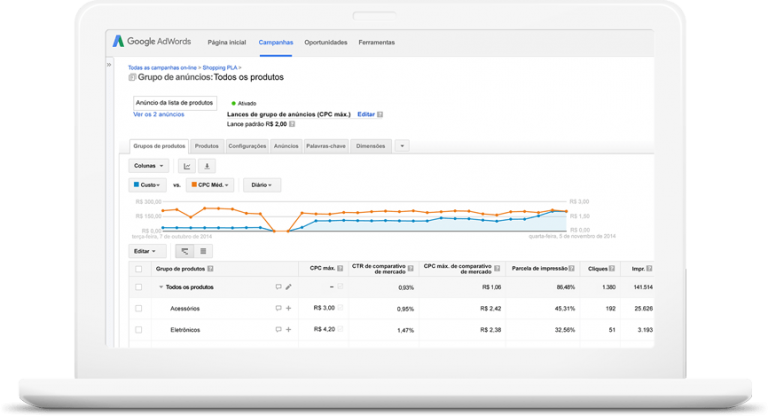Switch to the flat list view icon
768x416 pixels.
click(x=203, y=251)
